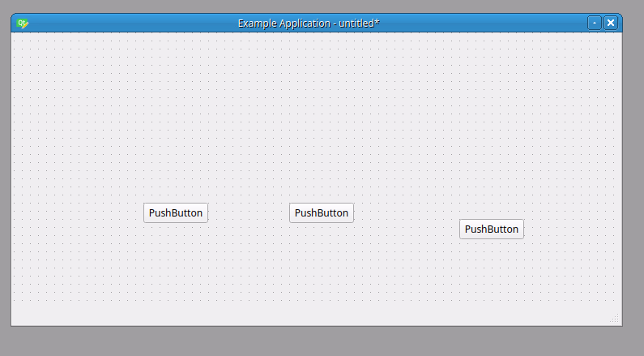Viewport: 644px width, 356px height.
Task: Click the "Example Application - untitled*" title text
Action: click(308, 23)
